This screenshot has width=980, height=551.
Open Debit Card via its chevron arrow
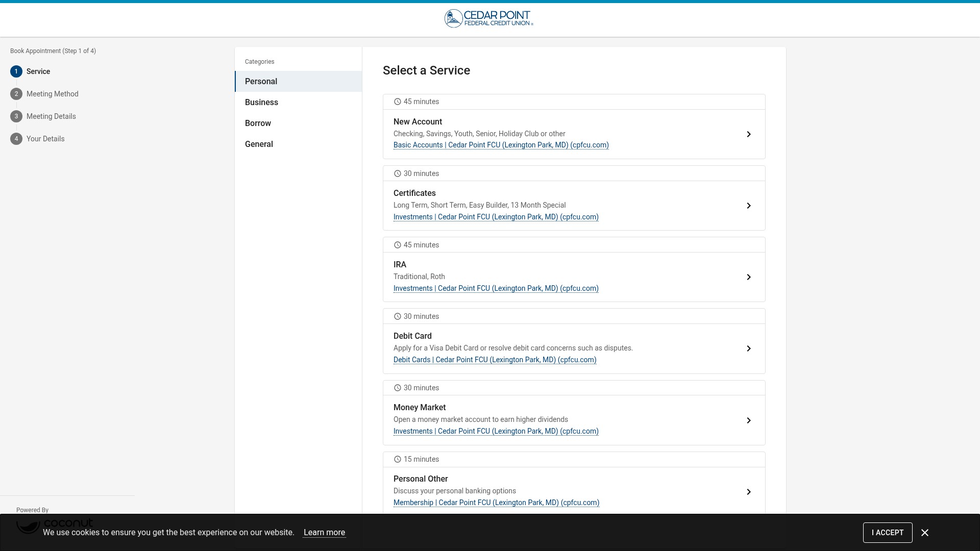pos(749,348)
